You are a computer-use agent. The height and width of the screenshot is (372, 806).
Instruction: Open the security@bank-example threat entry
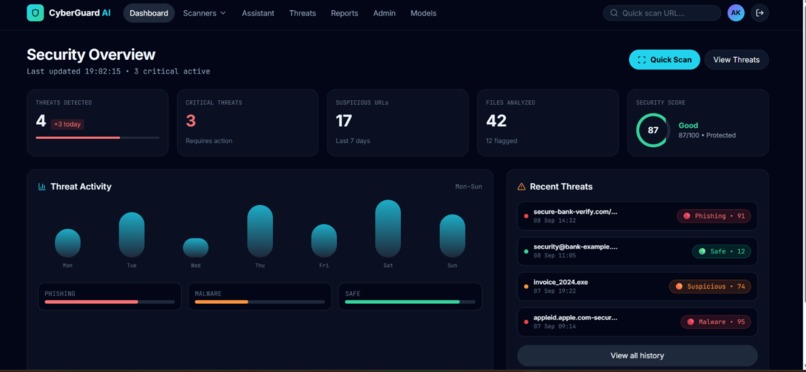637,251
